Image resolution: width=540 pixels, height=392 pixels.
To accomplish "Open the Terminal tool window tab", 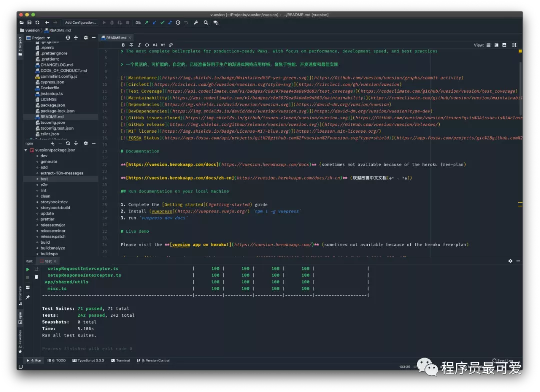I will (121, 361).
